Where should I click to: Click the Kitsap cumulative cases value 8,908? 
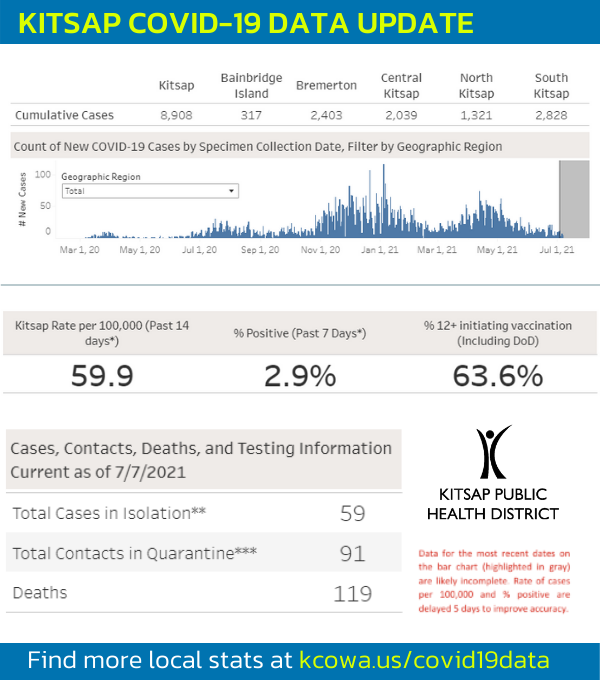pyautogui.click(x=176, y=115)
